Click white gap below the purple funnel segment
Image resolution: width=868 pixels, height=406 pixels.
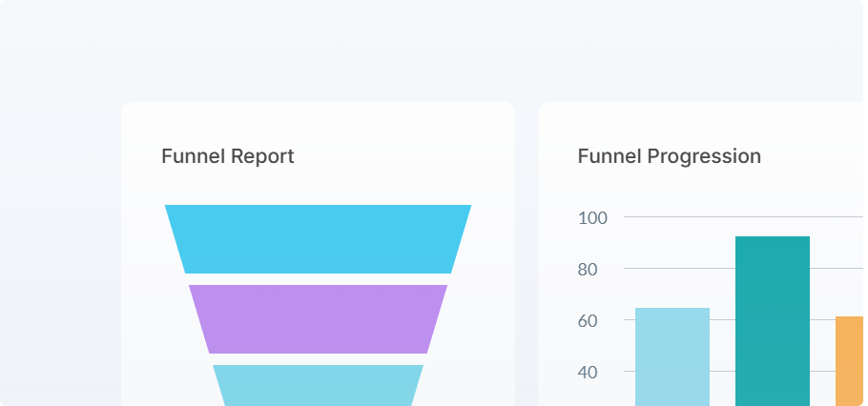click(x=318, y=359)
